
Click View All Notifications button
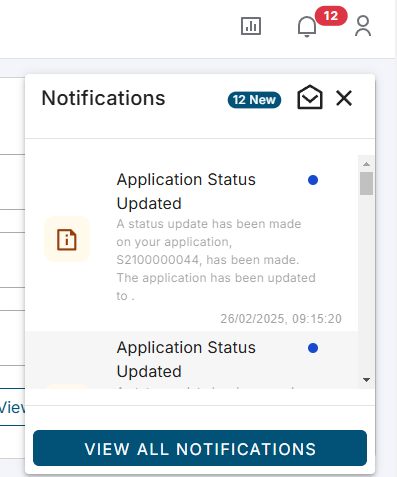[x=200, y=448]
